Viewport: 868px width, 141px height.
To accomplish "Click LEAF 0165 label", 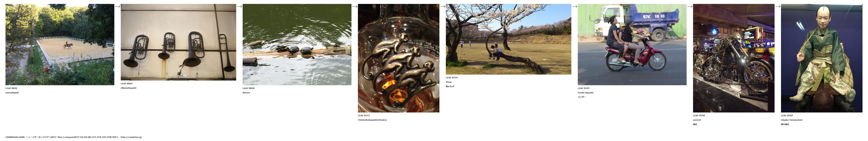I will point(584,88).
